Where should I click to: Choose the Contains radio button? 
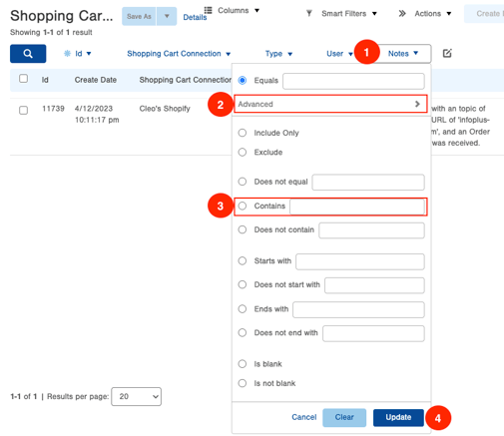coord(243,206)
